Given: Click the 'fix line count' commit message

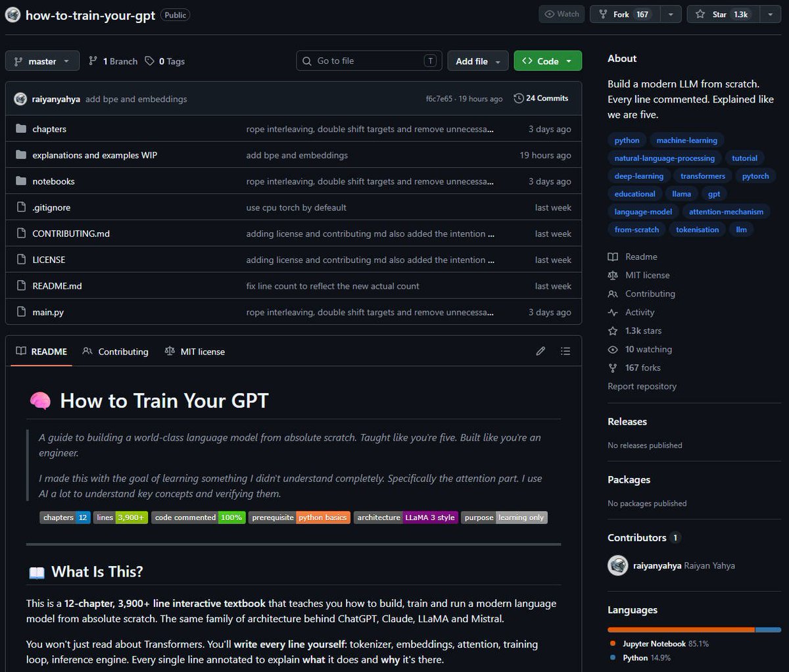Looking at the screenshot, I should (x=332, y=286).
